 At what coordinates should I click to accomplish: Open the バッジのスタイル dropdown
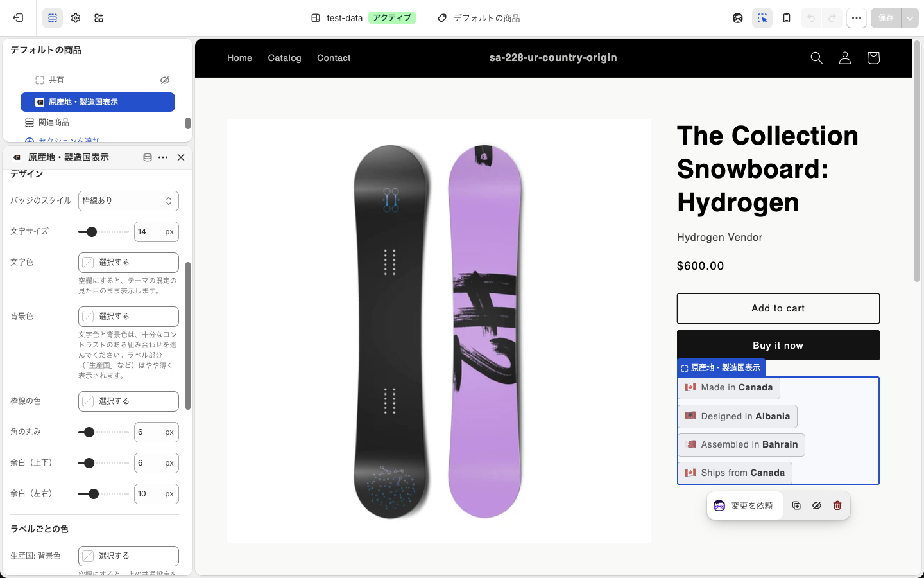pyautogui.click(x=128, y=200)
